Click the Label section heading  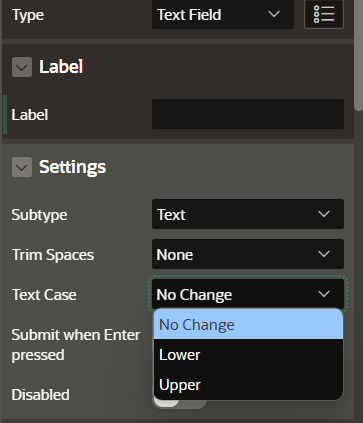tap(61, 67)
